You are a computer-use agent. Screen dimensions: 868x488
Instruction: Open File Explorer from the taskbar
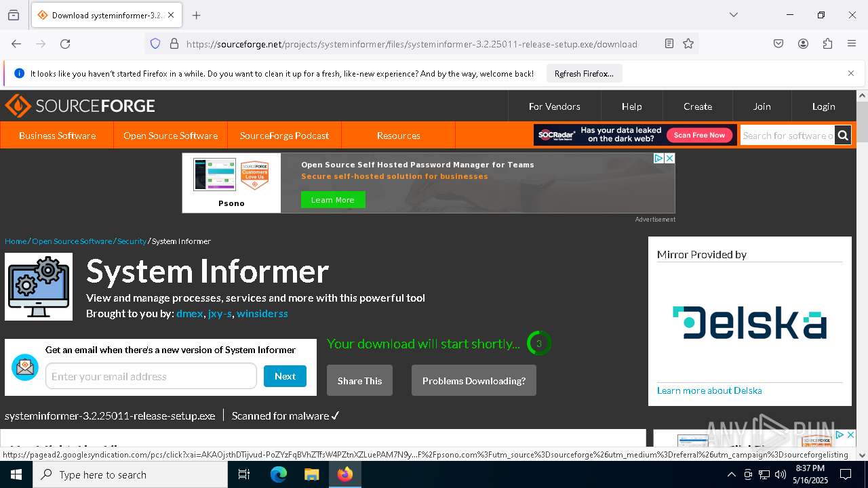[311, 474]
